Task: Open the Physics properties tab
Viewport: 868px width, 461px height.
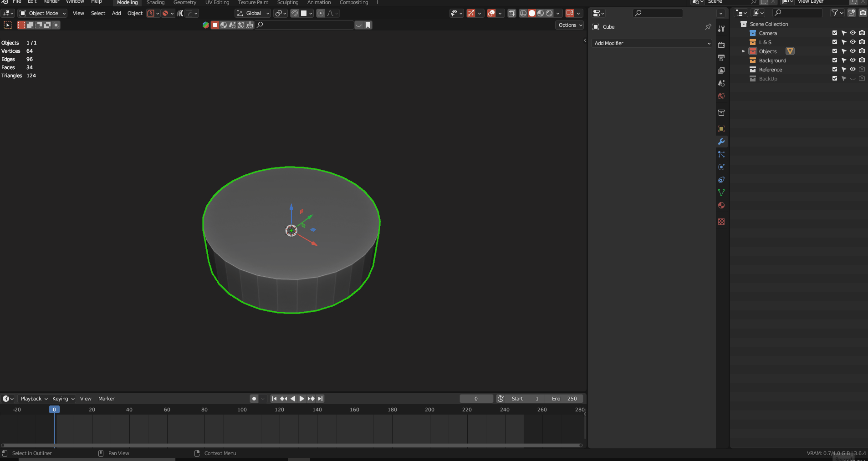Action: point(721,167)
